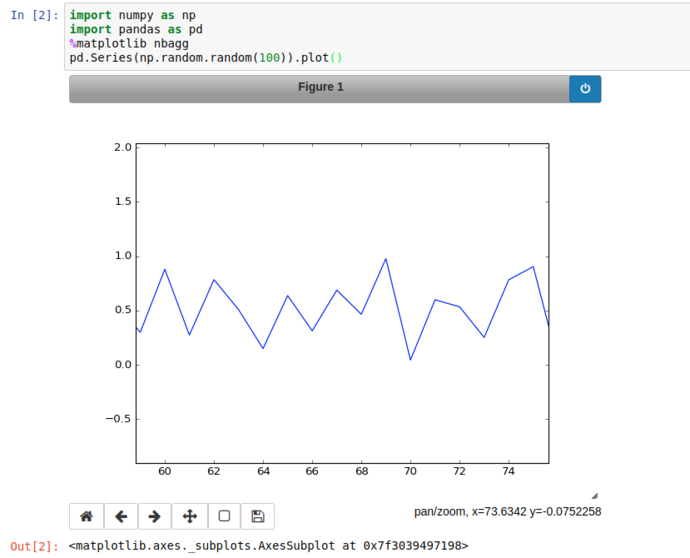Click the x-axis tick label 68
This screenshot has width=690, height=558.
pos(362,471)
